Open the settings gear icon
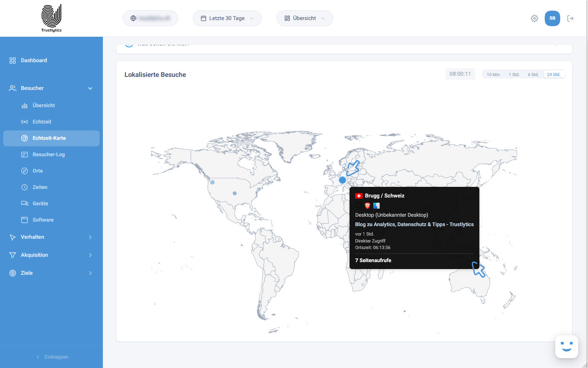The height and width of the screenshot is (368, 588). tap(535, 18)
